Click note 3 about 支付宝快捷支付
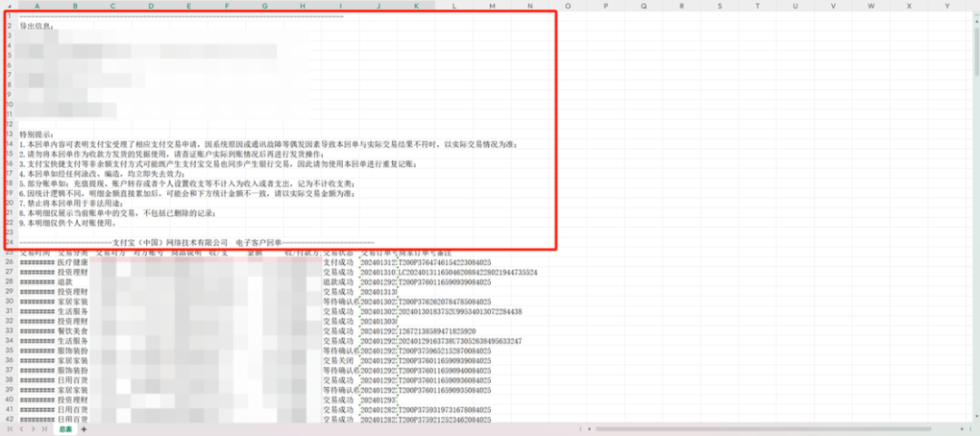Screen dimensions: 980x436 tap(217, 163)
